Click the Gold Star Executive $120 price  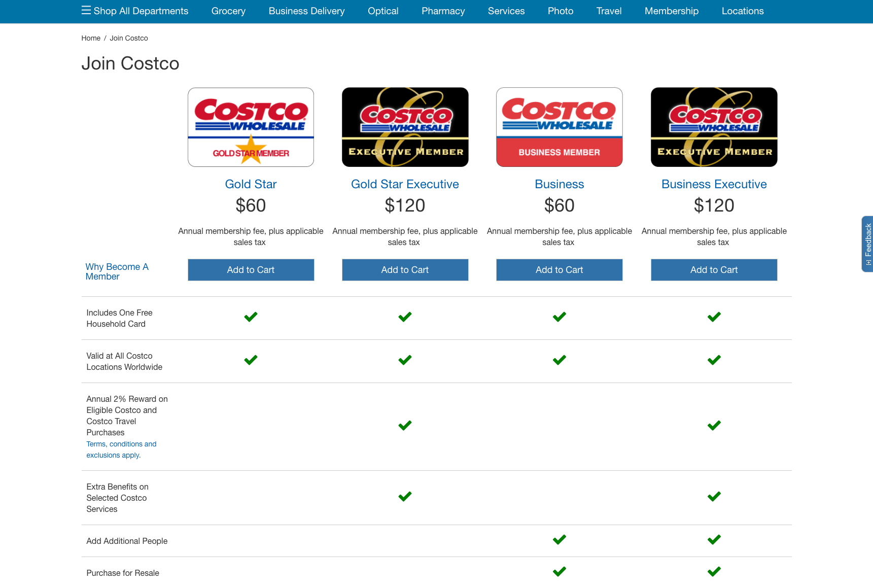[x=405, y=205]
